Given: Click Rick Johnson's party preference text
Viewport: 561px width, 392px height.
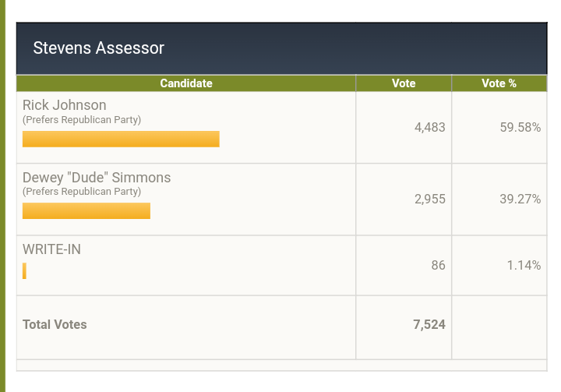Looking at the screenshot, I should pyautogui.click(x=82, y=119).
